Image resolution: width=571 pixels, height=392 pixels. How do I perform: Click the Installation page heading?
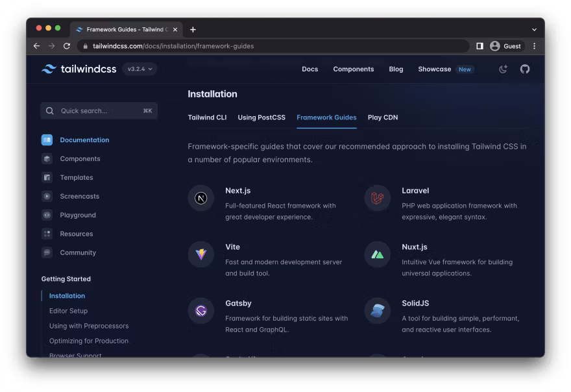tap(212, 94)
